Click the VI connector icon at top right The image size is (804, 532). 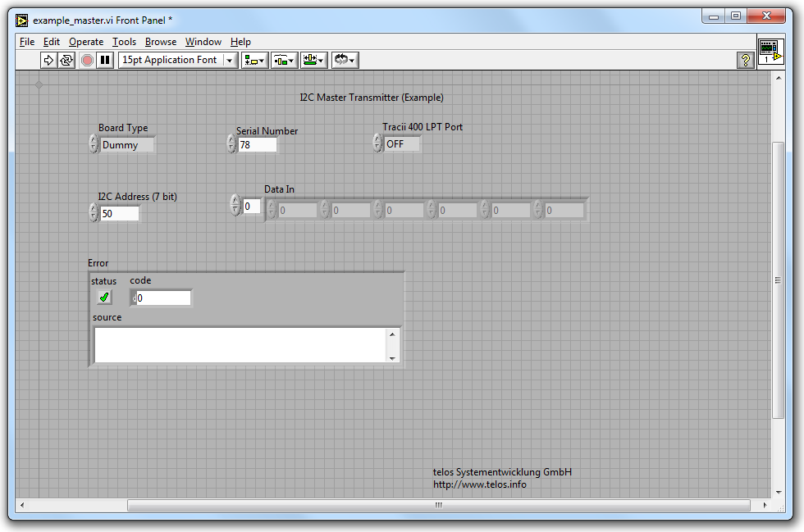tap(770, 51)
